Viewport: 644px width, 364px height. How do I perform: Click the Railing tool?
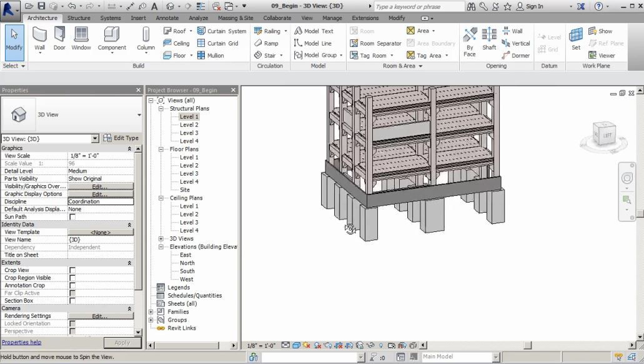point(267,31)
